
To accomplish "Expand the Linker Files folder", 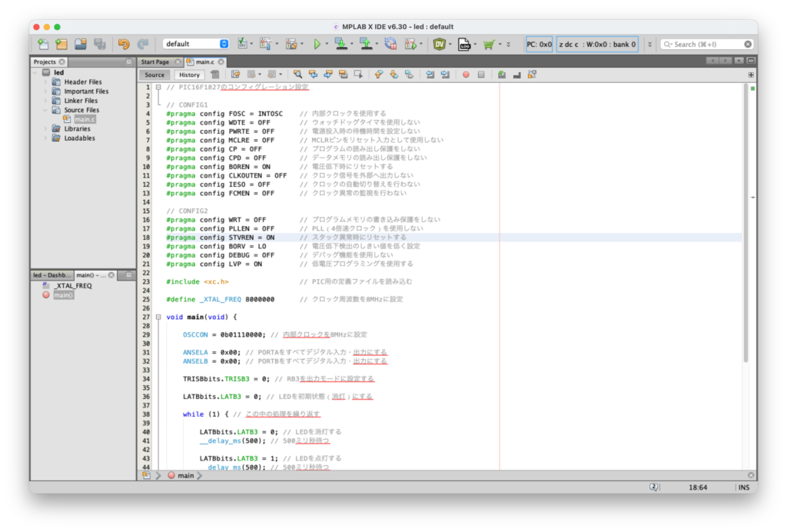I will click(x=45, y=101).
